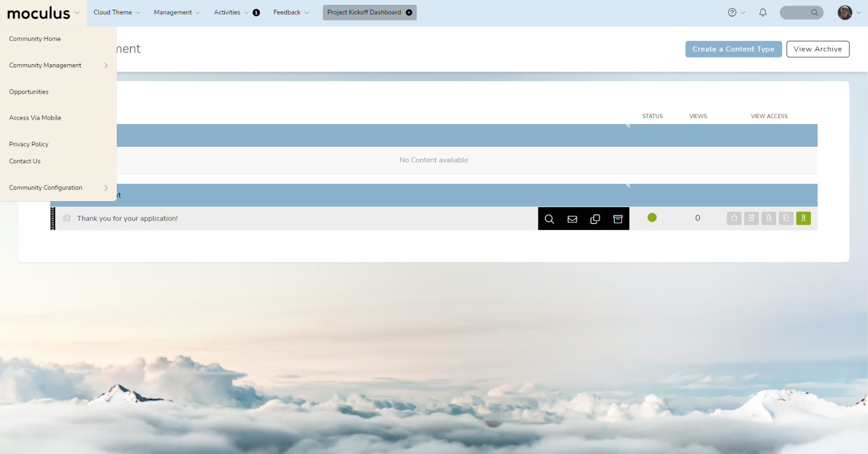This screenshot has width=868, height=454.
Task: Click the views count 0
Action: click(697, 218)
